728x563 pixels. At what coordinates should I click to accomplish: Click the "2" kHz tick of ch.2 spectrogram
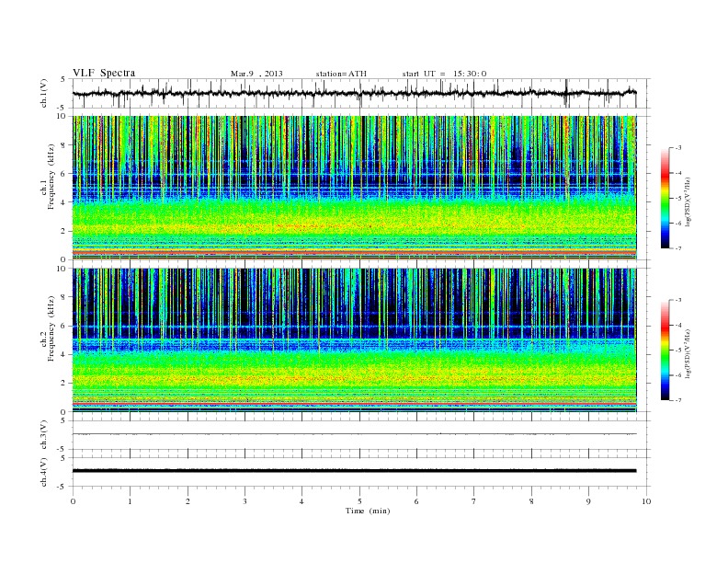(63, 384)
